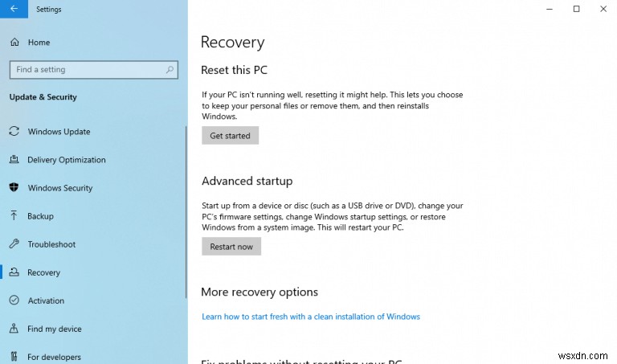
Task: Click the Windows Update sync icon
Action: click(x=14, y=131)
